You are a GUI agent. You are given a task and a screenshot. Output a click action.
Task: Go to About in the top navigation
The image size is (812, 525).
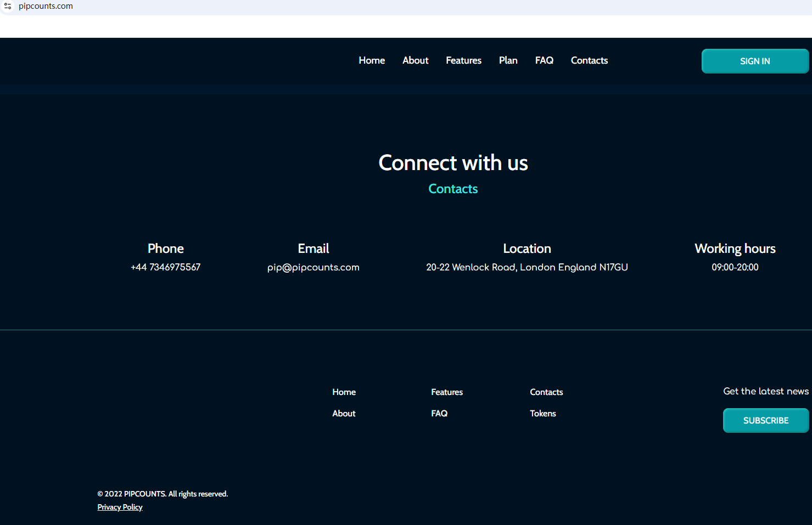(x=415, y=60)
